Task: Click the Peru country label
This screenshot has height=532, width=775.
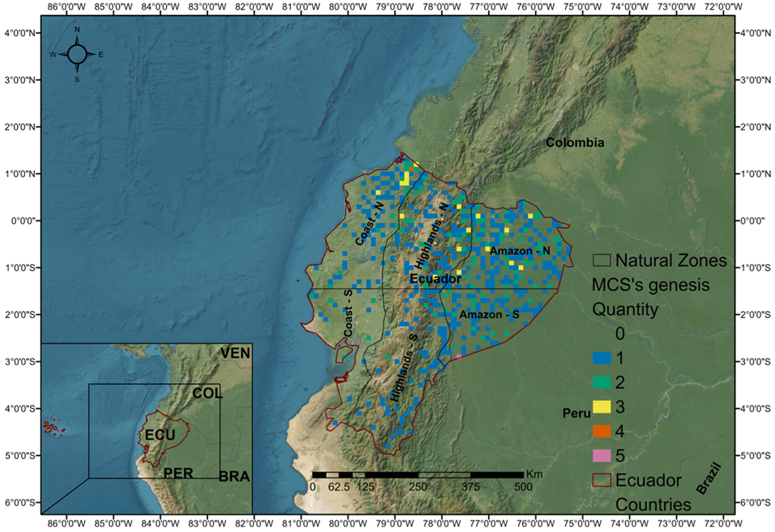Action: (x=577, y=413)
